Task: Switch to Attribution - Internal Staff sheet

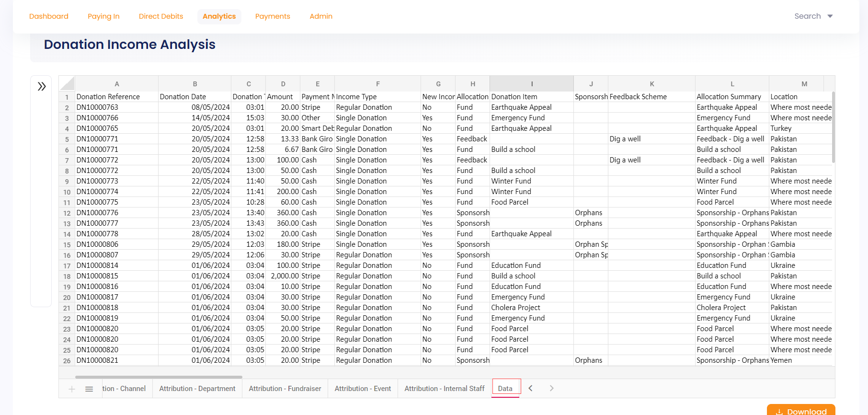Action: [x=445, y=389]
